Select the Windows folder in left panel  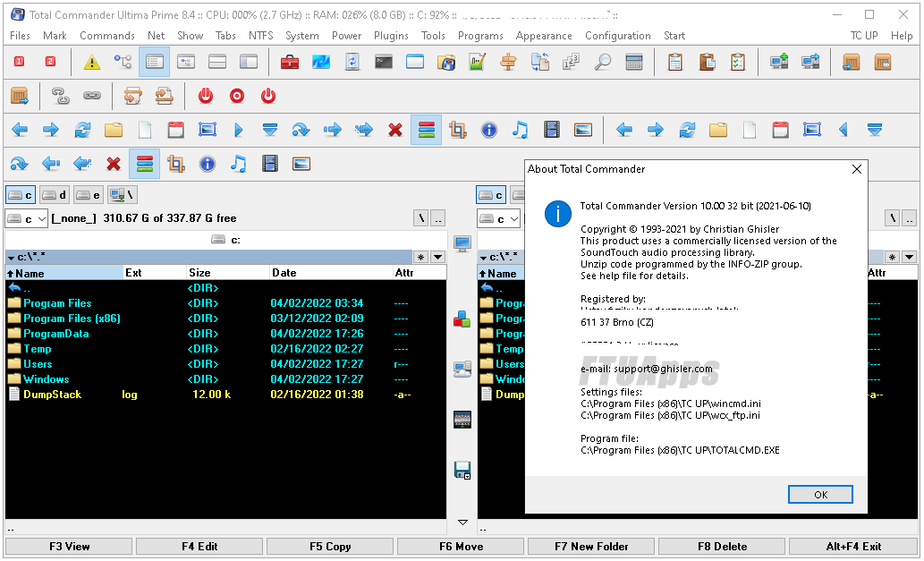225,378
